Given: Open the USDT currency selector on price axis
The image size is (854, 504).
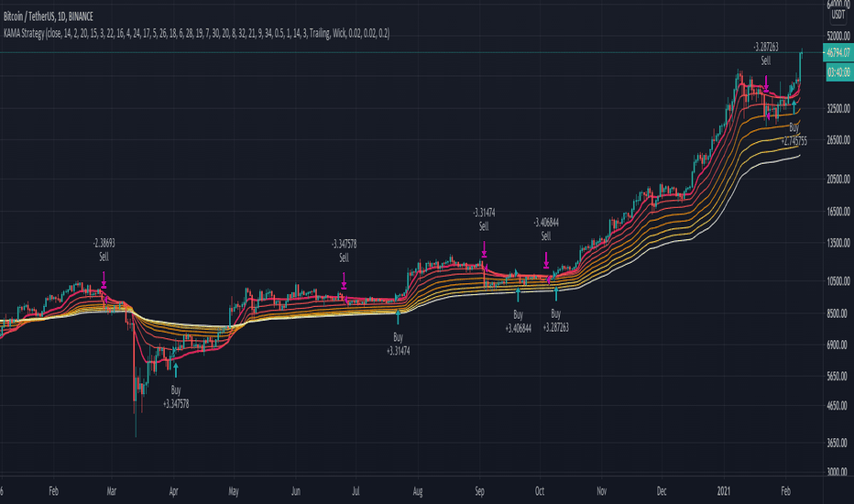Looking at the screenshot, I should click(838, 15).
